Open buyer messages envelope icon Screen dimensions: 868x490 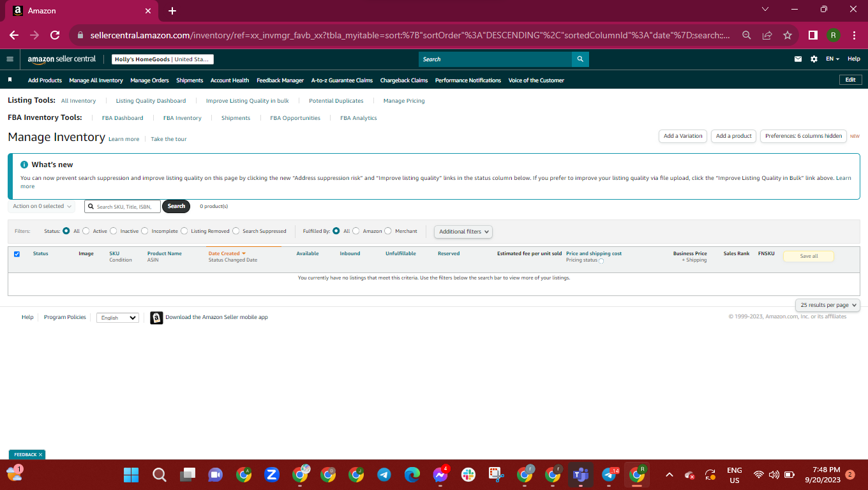click(798, 59)
